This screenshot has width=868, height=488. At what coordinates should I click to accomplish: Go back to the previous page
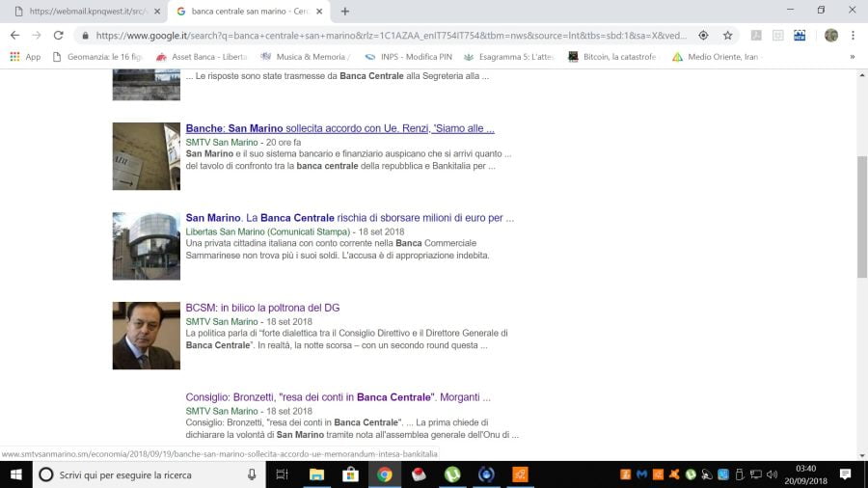point(14,36)
